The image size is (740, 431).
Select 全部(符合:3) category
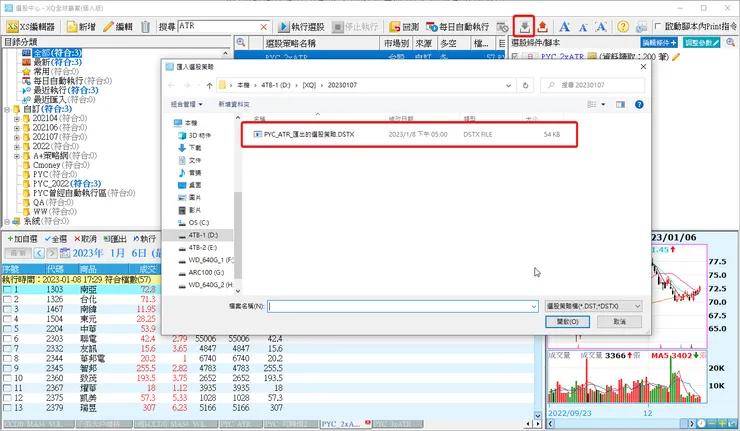(x=57, y=53)
